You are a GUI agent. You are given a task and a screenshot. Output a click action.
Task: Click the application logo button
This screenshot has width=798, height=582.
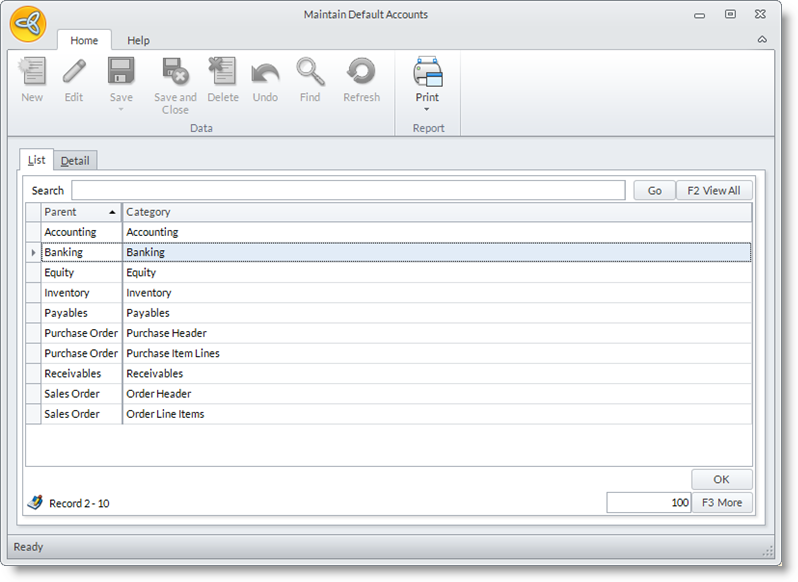tap(29, 24)
